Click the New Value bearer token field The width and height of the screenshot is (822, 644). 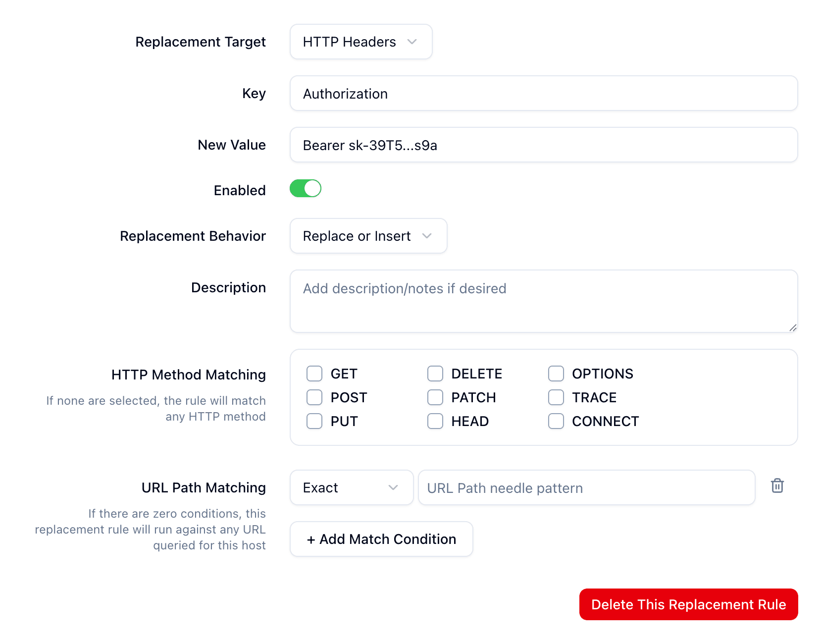pos(544,145)
